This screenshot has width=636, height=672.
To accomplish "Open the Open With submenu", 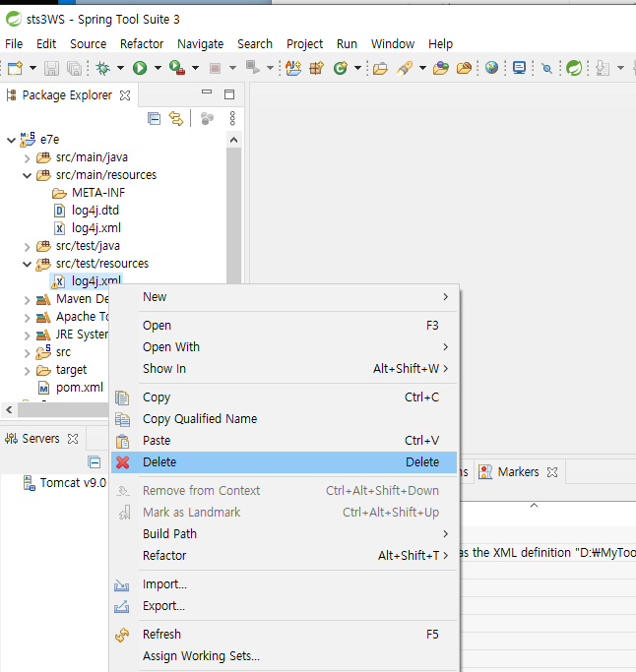I will [x=284, y=346].
